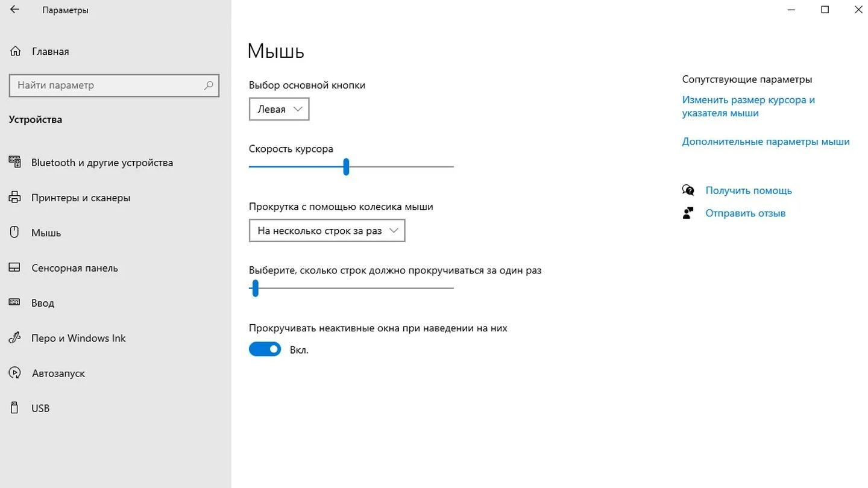The image size is (868, 488).
Task: Click the feedback person icon
Action: 688,213
